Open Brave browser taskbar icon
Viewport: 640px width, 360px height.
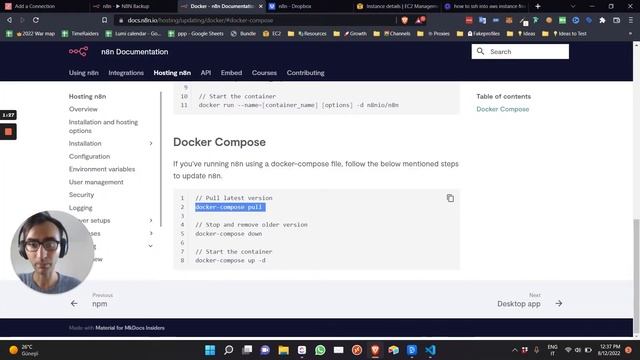(375, 350)
